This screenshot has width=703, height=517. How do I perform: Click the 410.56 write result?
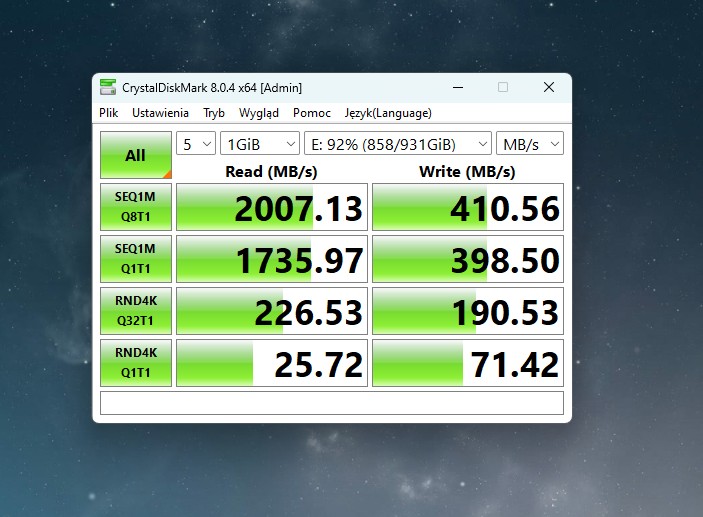point(468,207)
